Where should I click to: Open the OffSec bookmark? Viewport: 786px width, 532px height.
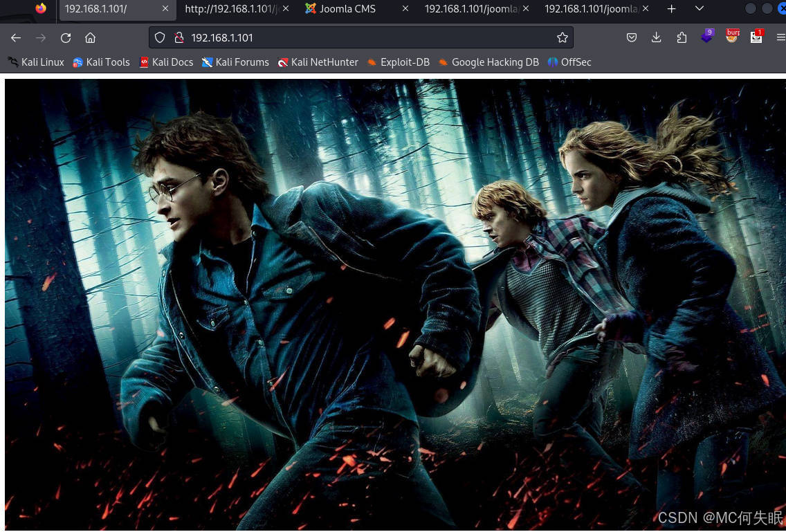point(569,62)
